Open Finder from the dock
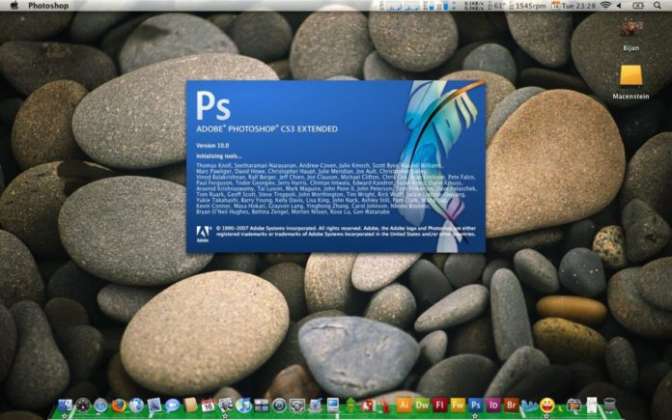This screenshot has height=420, width=672. [66, 406]
